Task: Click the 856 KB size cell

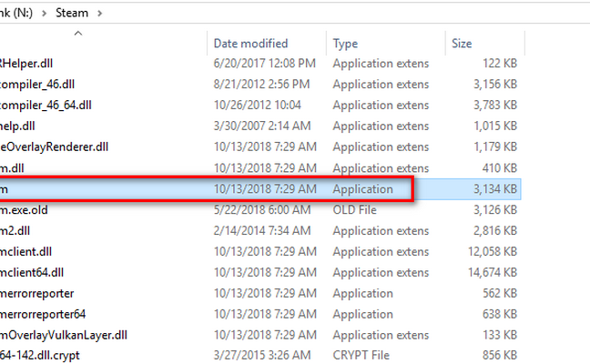Action: tap(500, 355)
